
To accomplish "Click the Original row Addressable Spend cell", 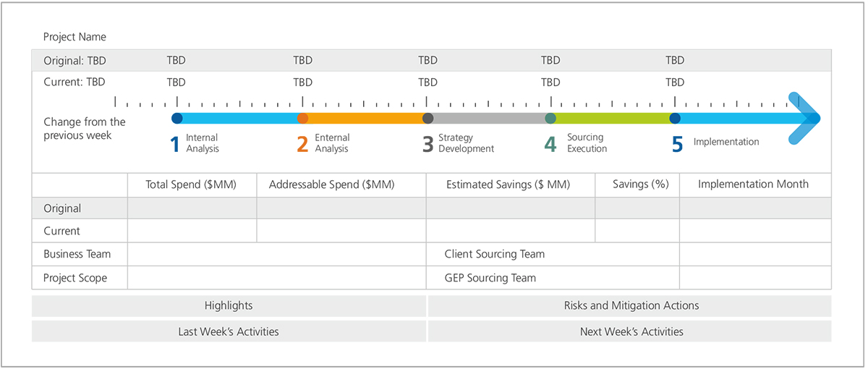I will coord(341,208).
